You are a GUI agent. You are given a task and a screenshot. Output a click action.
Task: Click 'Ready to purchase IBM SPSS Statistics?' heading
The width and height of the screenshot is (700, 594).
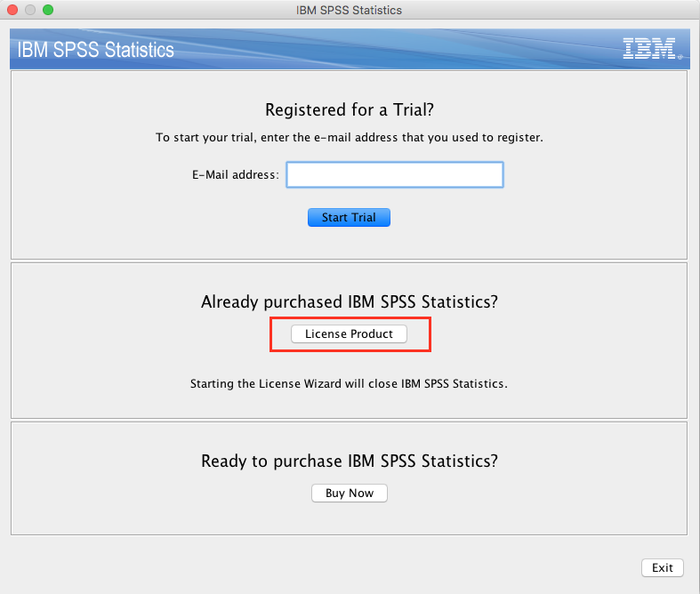(349, 461)
